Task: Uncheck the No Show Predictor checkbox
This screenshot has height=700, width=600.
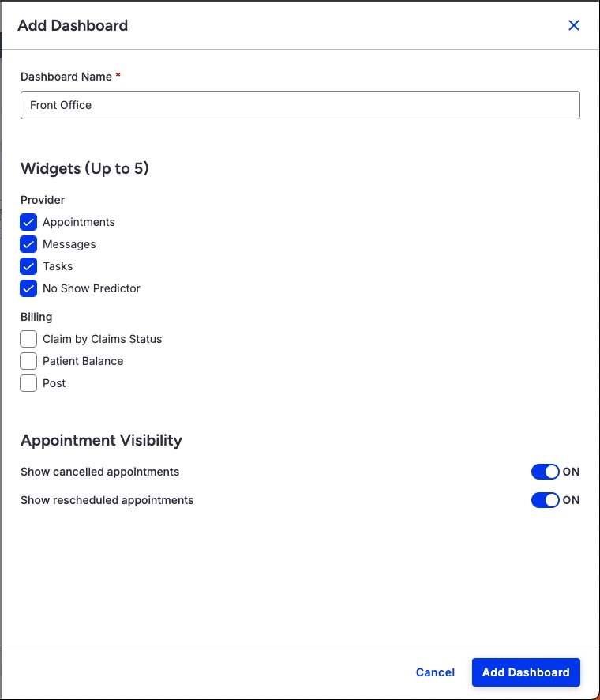Action: click(x=28, y=288)
